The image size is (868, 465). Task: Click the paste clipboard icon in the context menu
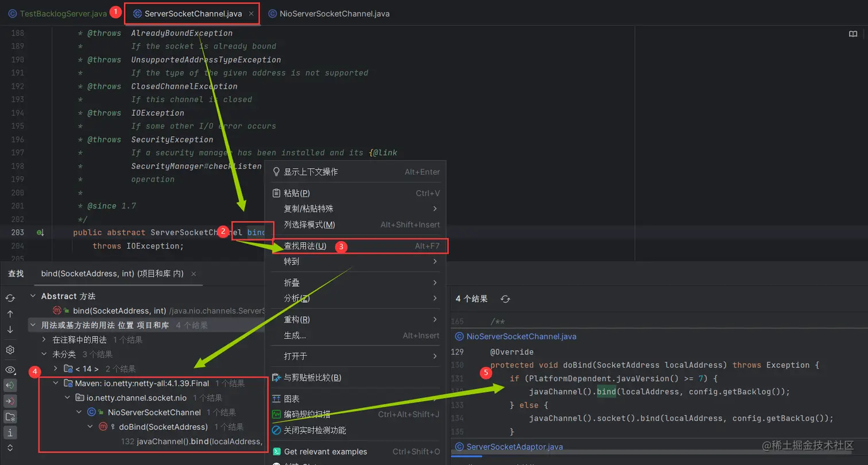tap(276, 193)
